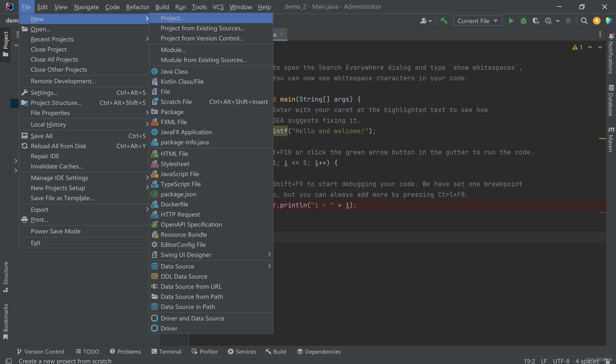Click the orange IDE update arrow icon
Screen dimensions: 616x364
pyautogui.click(x=597, y=21)
